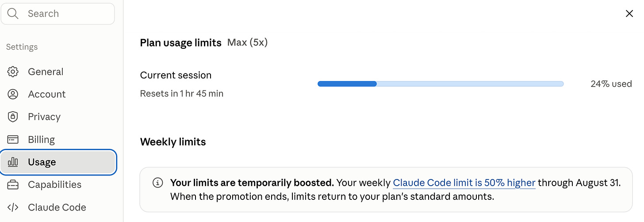Click the Account person icon
This screenshot has height=222, width=644.
click(x=13, y=94)
